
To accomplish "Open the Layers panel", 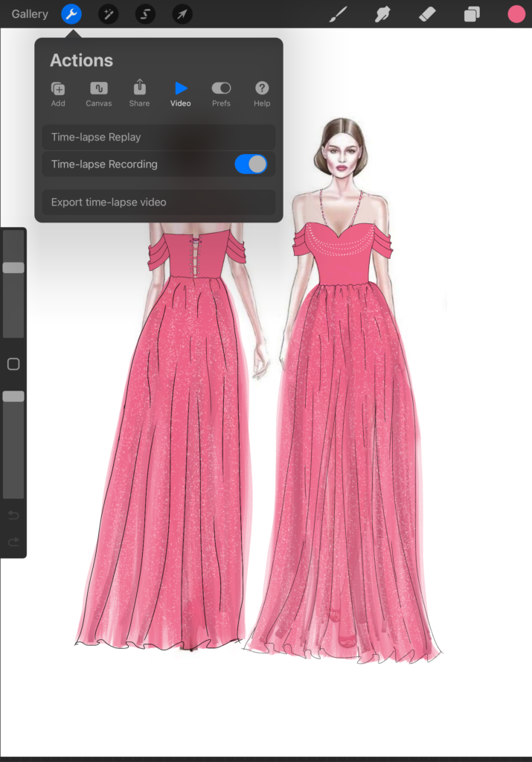I will click(472, 14).
